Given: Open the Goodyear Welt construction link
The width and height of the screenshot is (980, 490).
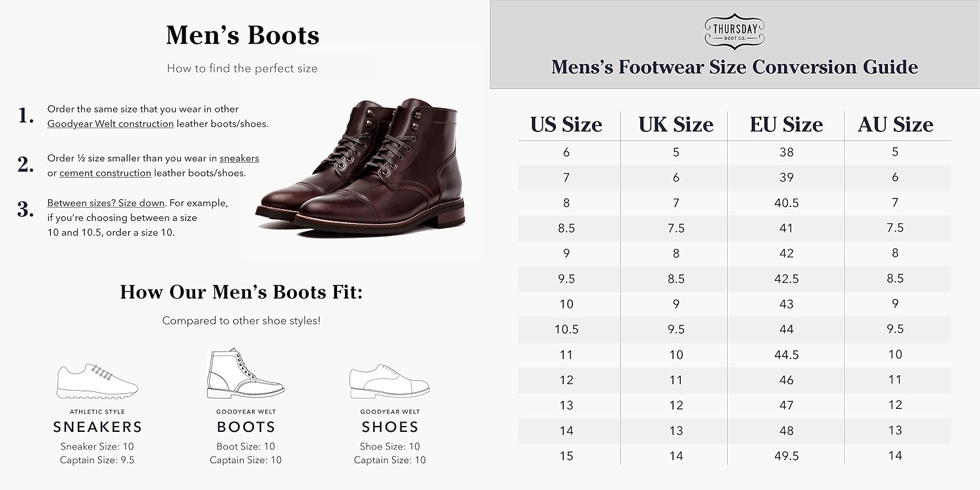Looking at the screenshot, I should click(x=110, y=123).
